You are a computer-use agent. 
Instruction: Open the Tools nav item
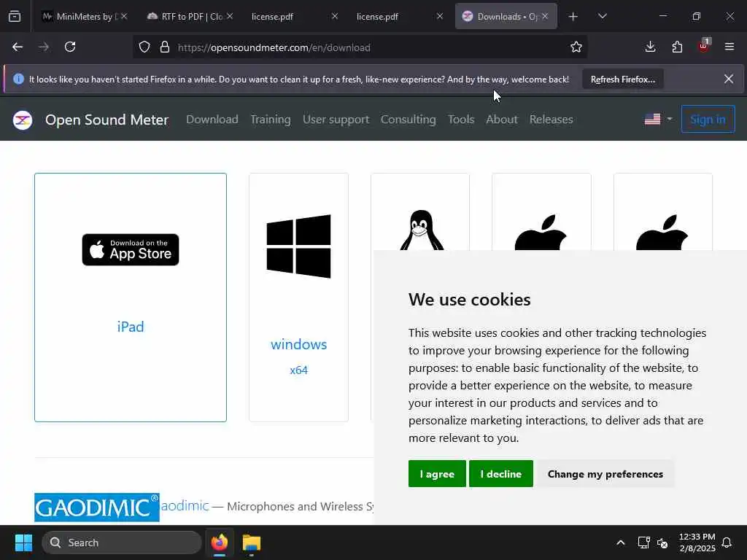461,120
